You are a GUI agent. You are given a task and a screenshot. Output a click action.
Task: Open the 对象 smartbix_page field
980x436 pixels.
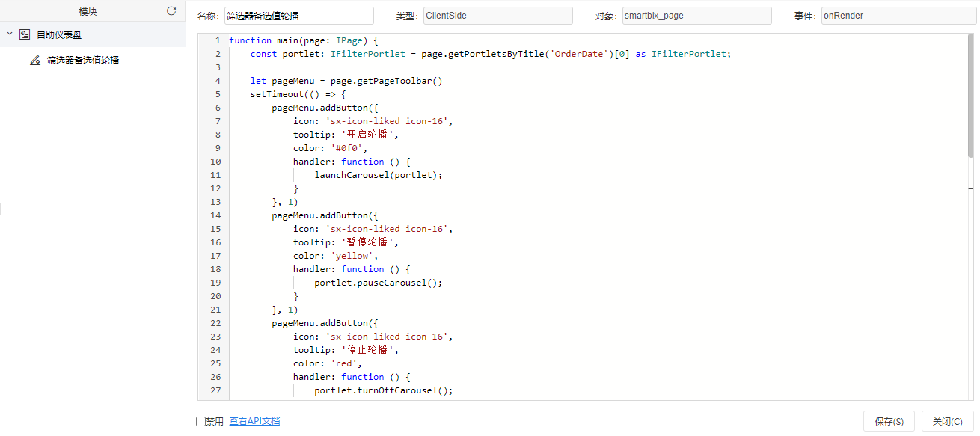[x=697, y=16]
